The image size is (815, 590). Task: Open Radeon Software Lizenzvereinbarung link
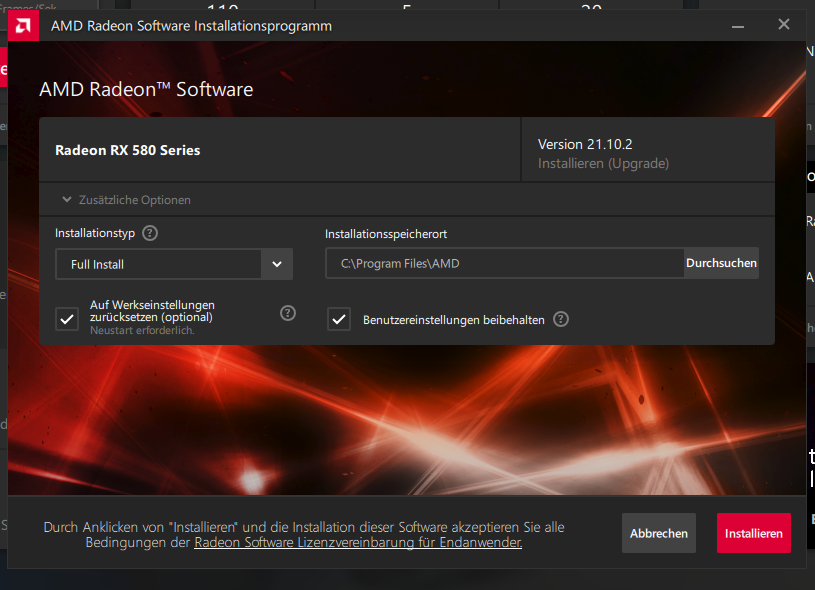358,543
